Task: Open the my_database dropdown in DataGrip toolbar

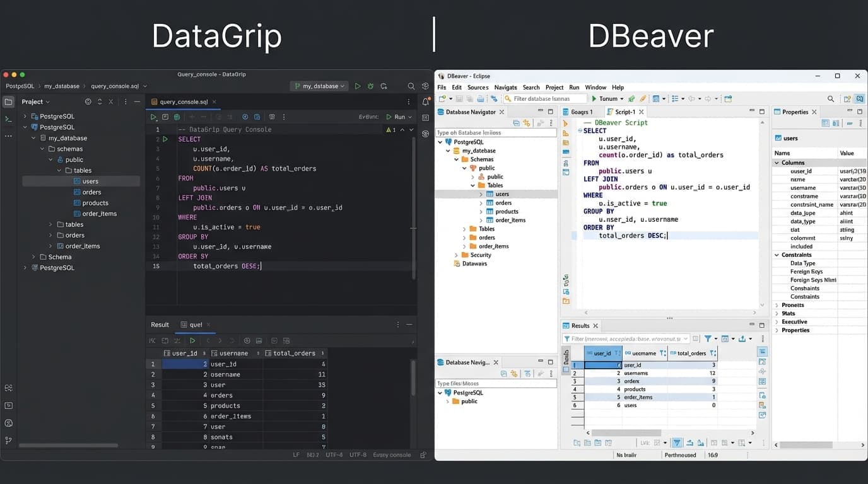Action: click(x=319, y=86)
